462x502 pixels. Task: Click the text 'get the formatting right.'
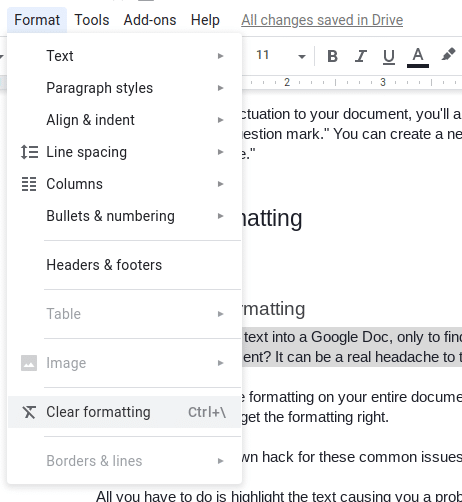coord(315,417)
